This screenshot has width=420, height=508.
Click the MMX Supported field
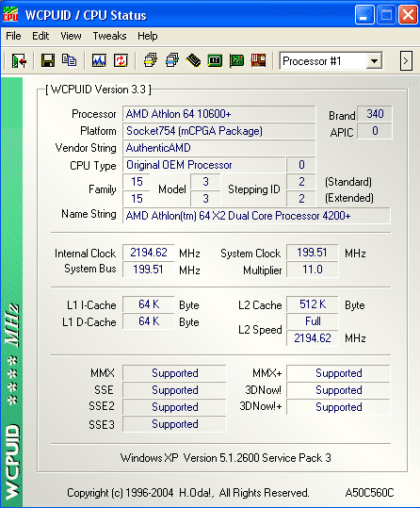click(x=174, y=373)
